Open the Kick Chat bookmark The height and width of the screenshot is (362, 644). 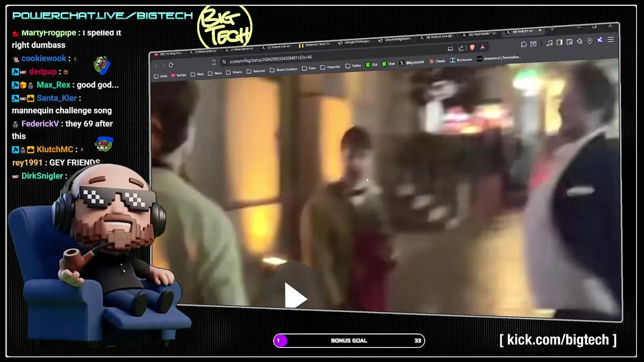388,64
